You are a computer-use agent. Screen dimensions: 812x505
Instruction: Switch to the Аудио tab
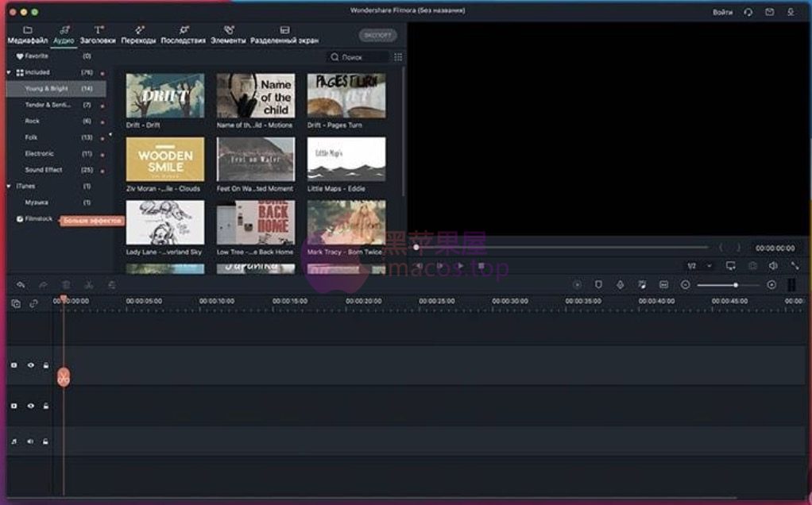[x=64, y=35]
